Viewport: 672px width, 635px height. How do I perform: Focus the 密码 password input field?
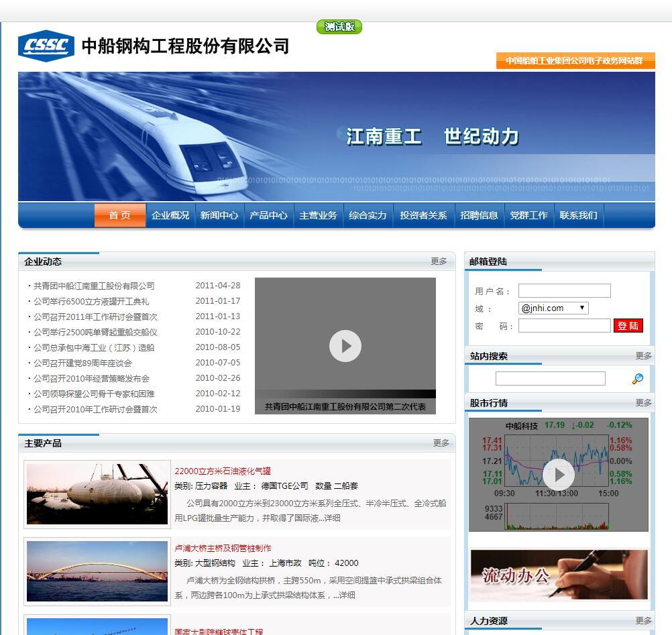point(565,326)
